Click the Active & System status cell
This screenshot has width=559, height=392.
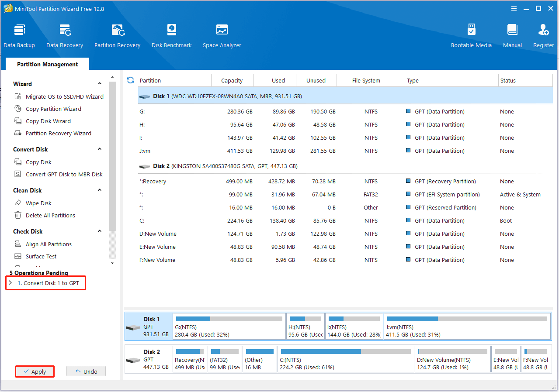tap(520, 195)
